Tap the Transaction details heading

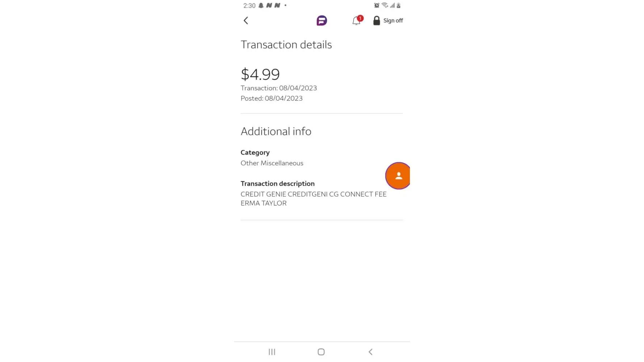pyautogui.click(x=286, y=45)
